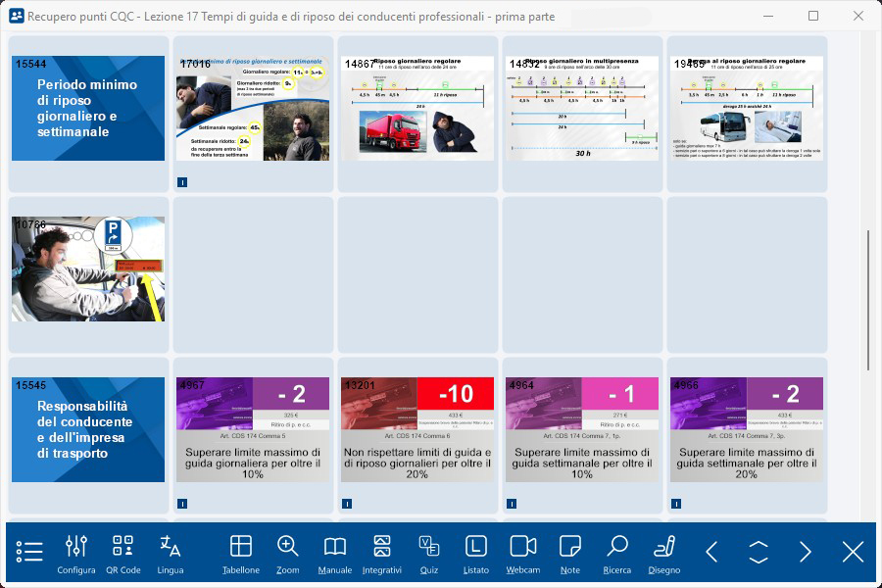The height and width of the screenshot is (588, 882).
Task: Click info icon under slide 4964
Action: coord(512,504)
